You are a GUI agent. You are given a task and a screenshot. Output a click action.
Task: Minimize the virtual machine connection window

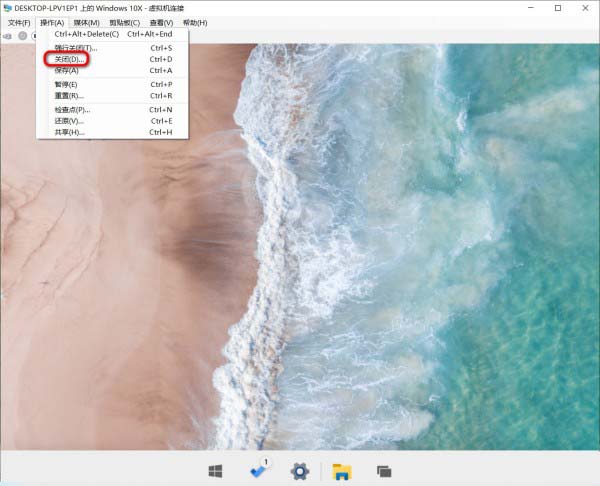pyautogui.click(x=531, y=8)
